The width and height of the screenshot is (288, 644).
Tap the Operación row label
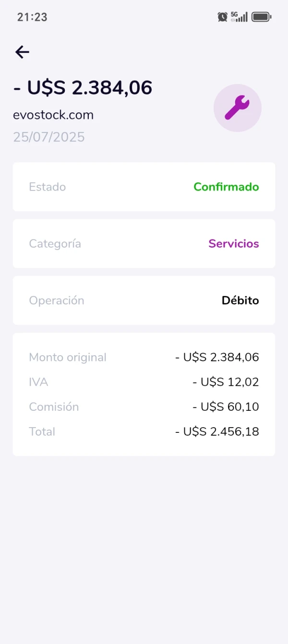57,300
